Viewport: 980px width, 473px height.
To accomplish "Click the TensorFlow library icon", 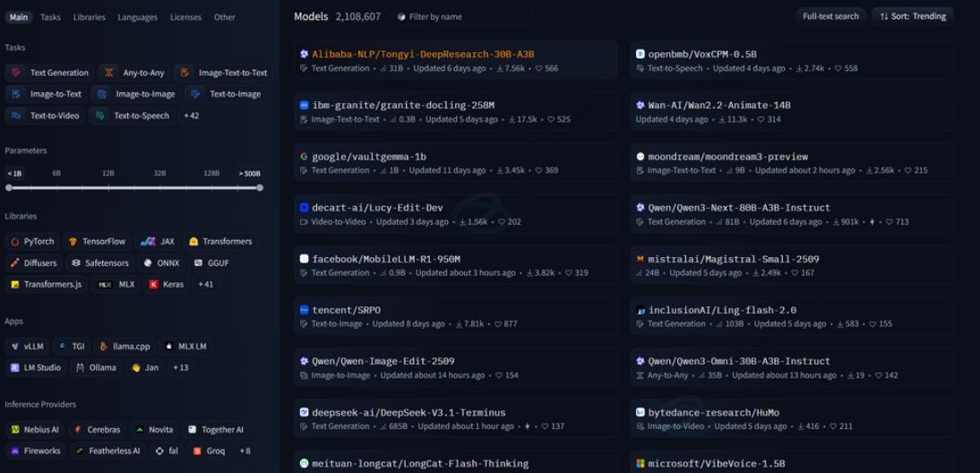I will [x=73, y=242].
